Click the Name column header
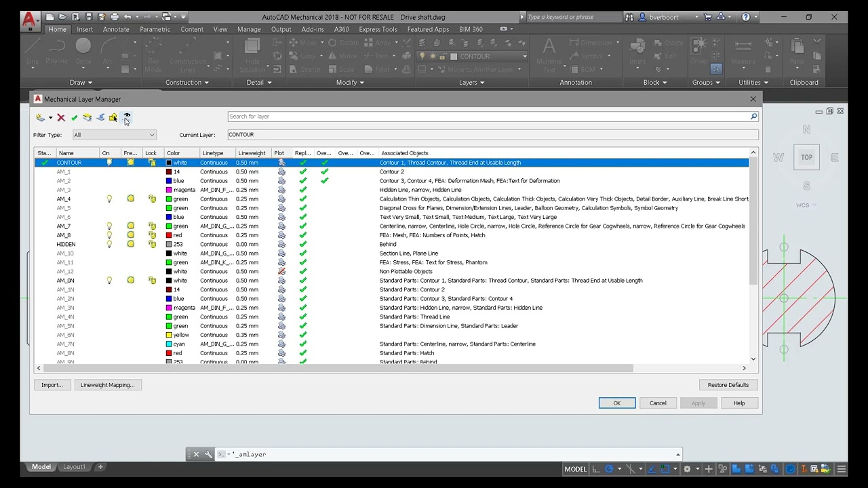The image size is (868, 488). [x=78, y=153]
